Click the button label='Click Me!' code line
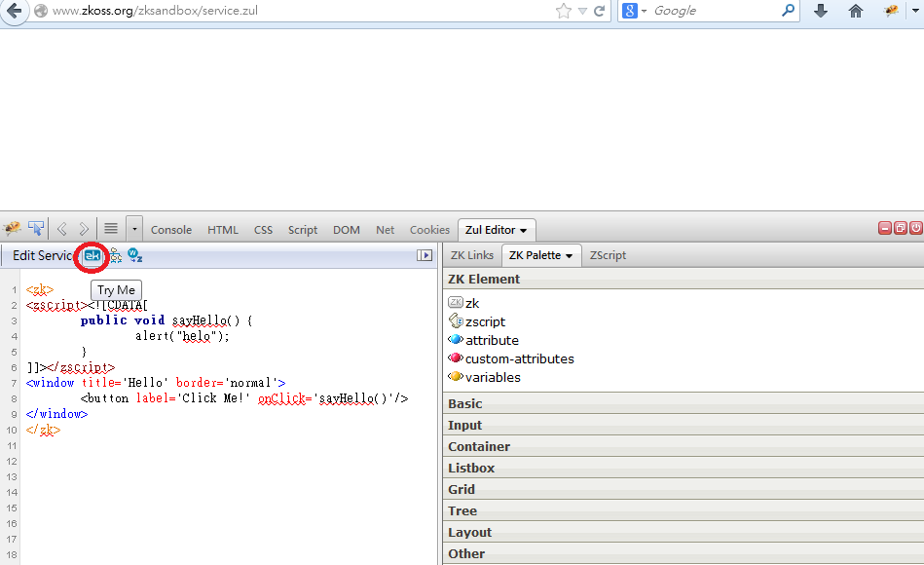This screenshot has width=924, height=565. click(244, 398)
